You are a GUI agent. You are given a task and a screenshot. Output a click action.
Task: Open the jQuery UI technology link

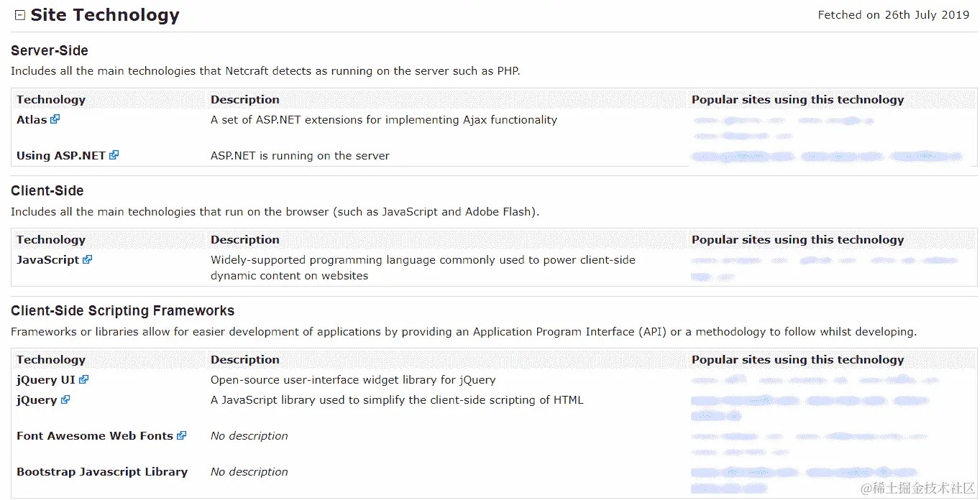[x=46, y=380]
